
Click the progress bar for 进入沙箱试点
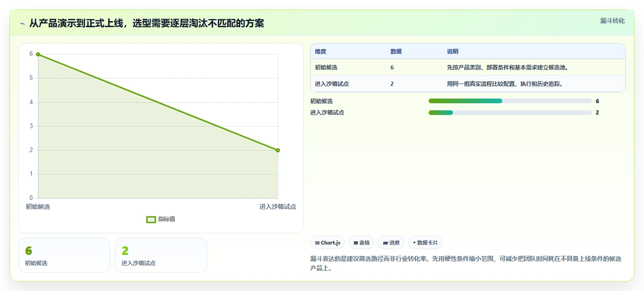click(510, 113)
